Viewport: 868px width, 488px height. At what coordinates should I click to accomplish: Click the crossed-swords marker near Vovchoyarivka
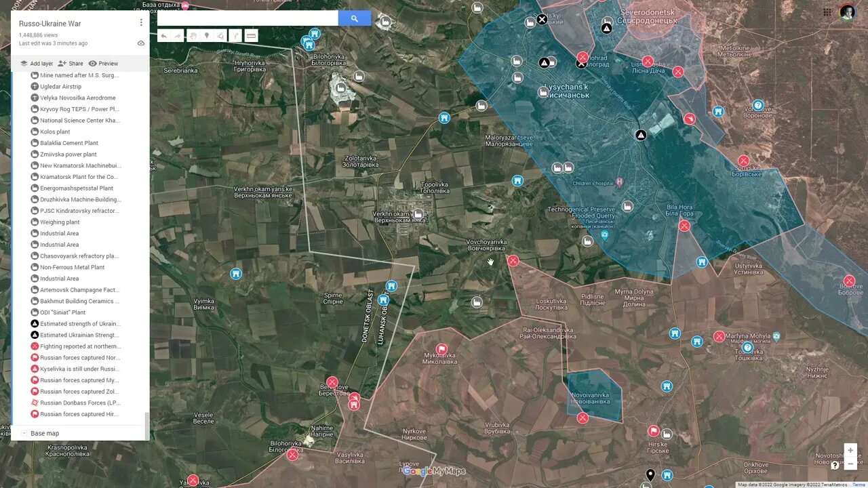(x=513, y=260)
